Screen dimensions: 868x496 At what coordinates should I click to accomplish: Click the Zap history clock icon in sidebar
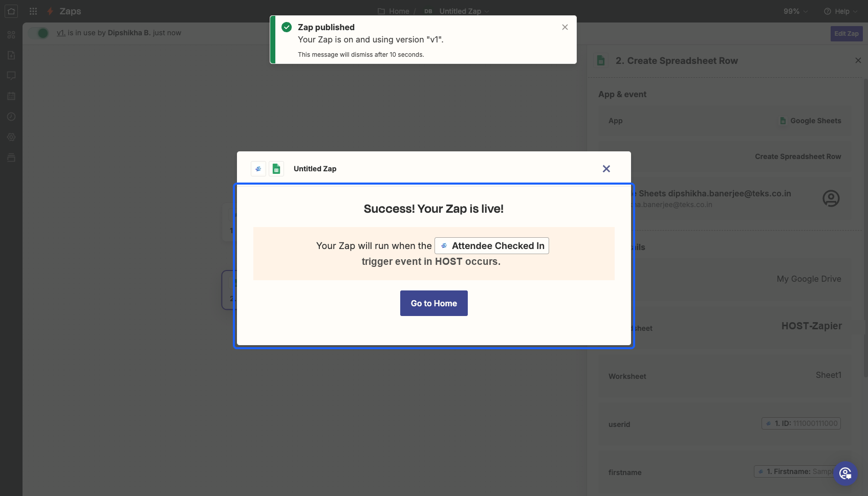click(x=11, y=117)
